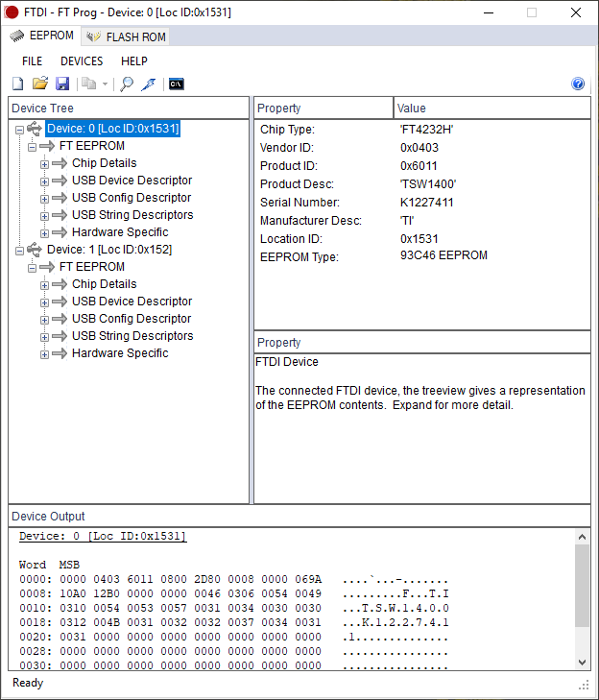This screenshot has width=599, height=700.
Task: Click USB device icon of Device 0
Action: pyautogui.click(x=35, y=129)
